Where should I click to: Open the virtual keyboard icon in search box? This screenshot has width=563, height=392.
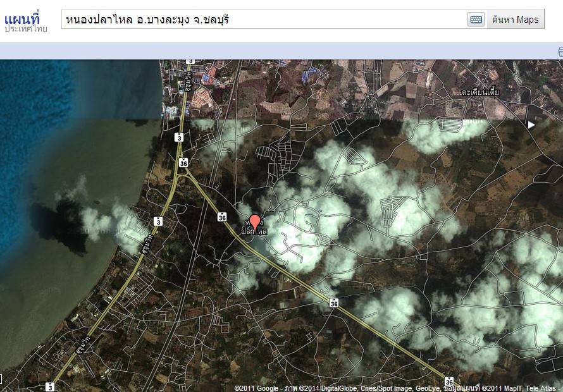(476, 20)
